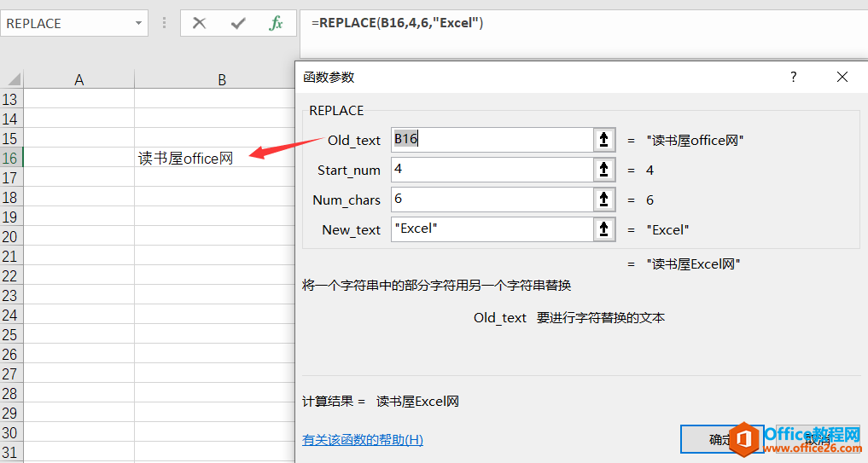Select row 26 header
868x463 pixels.
[11, 354]
